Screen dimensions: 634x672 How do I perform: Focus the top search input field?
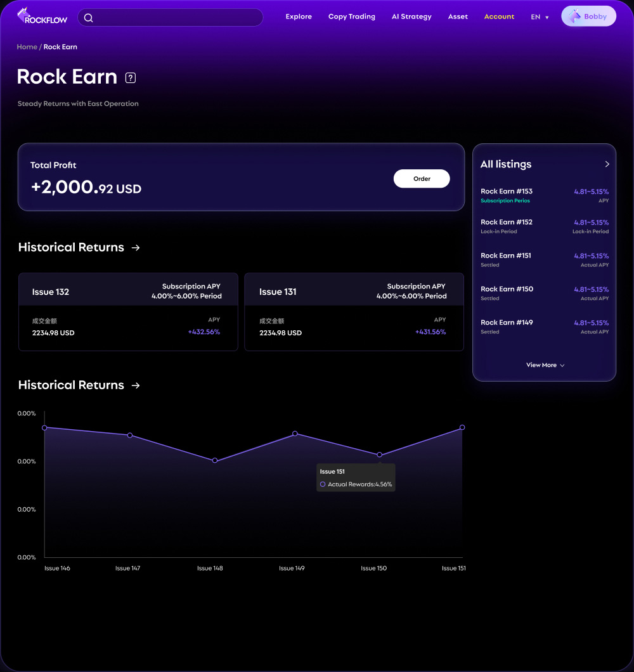click(170, 18)
